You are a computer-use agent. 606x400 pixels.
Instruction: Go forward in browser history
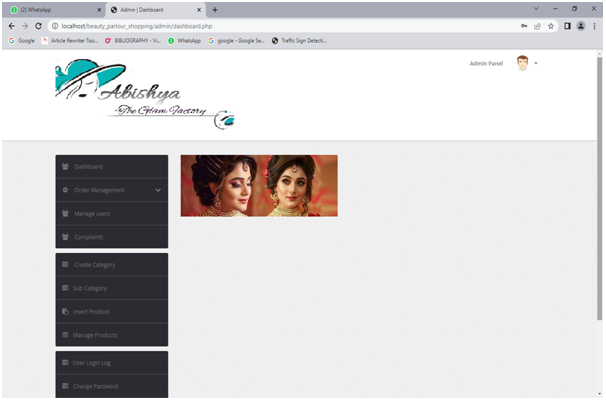point(25,26)
